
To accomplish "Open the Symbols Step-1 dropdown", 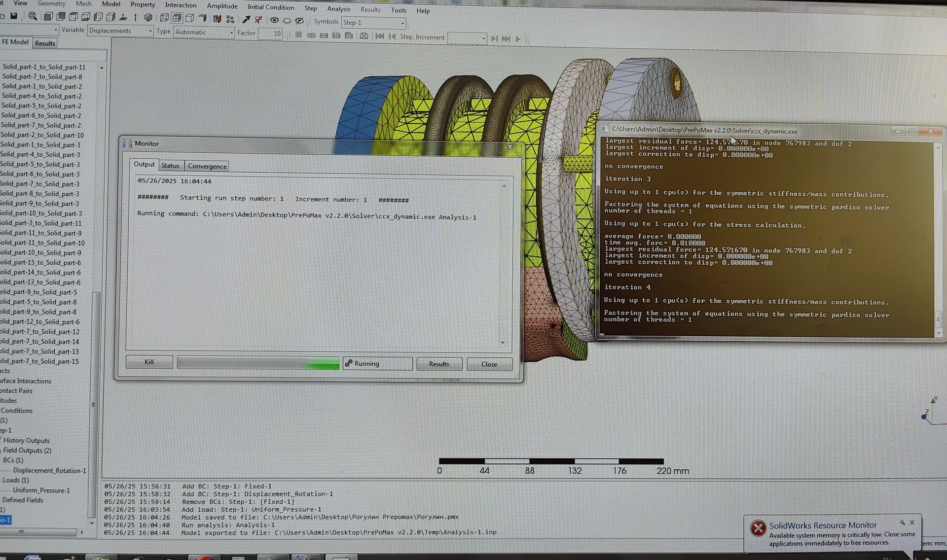I will 374,23.
